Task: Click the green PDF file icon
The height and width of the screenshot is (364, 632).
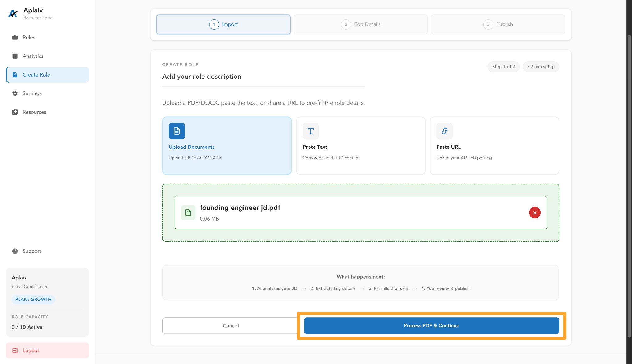Action: 188,213
